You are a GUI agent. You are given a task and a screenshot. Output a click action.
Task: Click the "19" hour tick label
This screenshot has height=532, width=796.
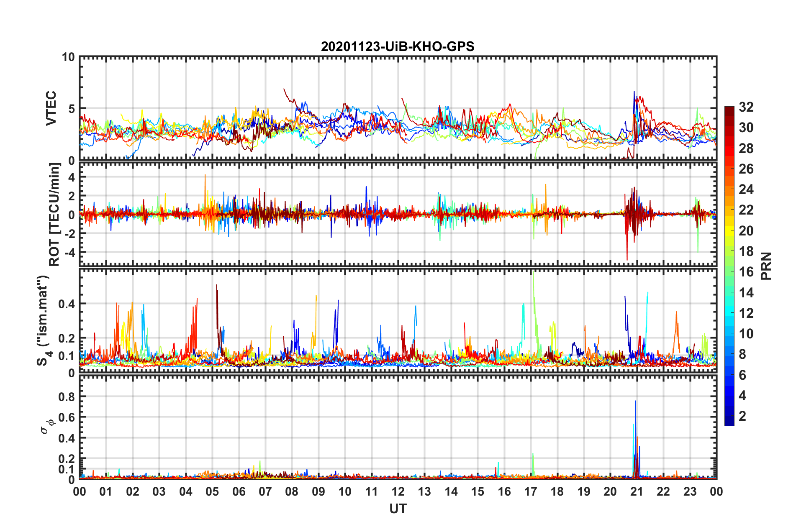coord(584,491)
